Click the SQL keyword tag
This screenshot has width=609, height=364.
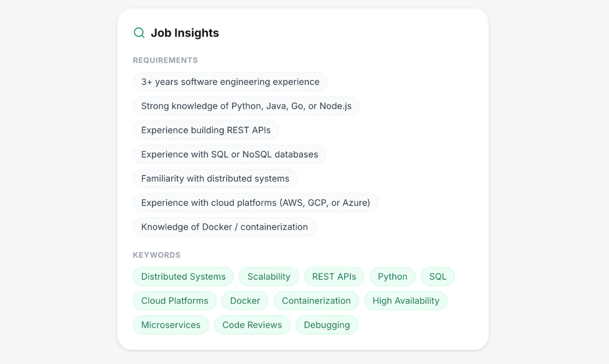pos(437,276)
